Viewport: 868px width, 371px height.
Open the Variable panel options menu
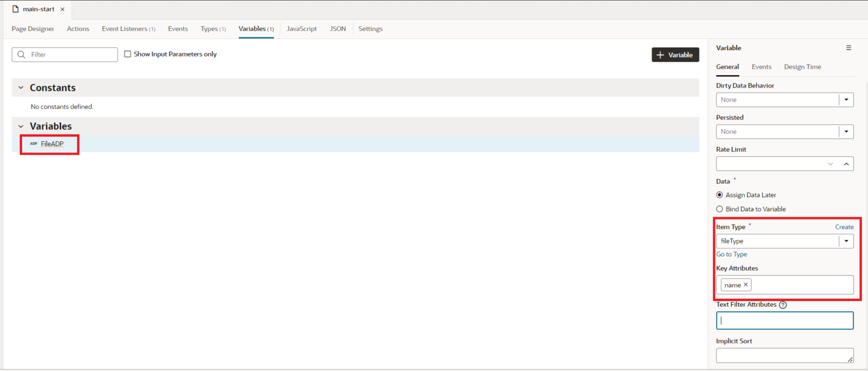(849, 47)
